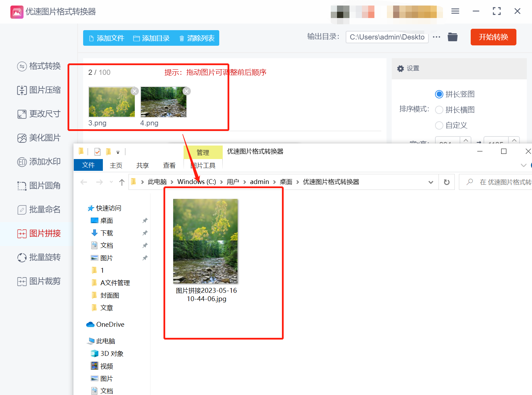Click the 添加文件 add file button

tap(107, 38)
